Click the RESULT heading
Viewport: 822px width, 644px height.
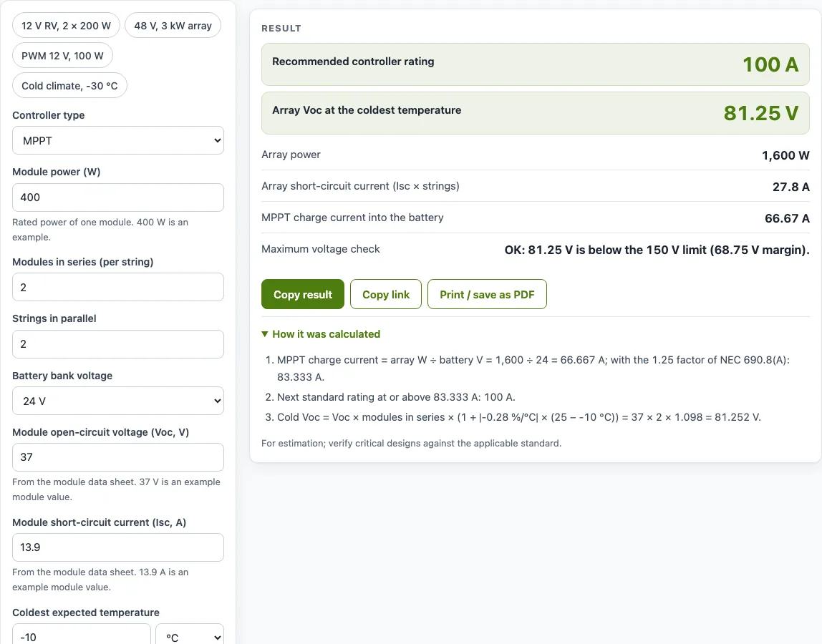pos(281,29)
